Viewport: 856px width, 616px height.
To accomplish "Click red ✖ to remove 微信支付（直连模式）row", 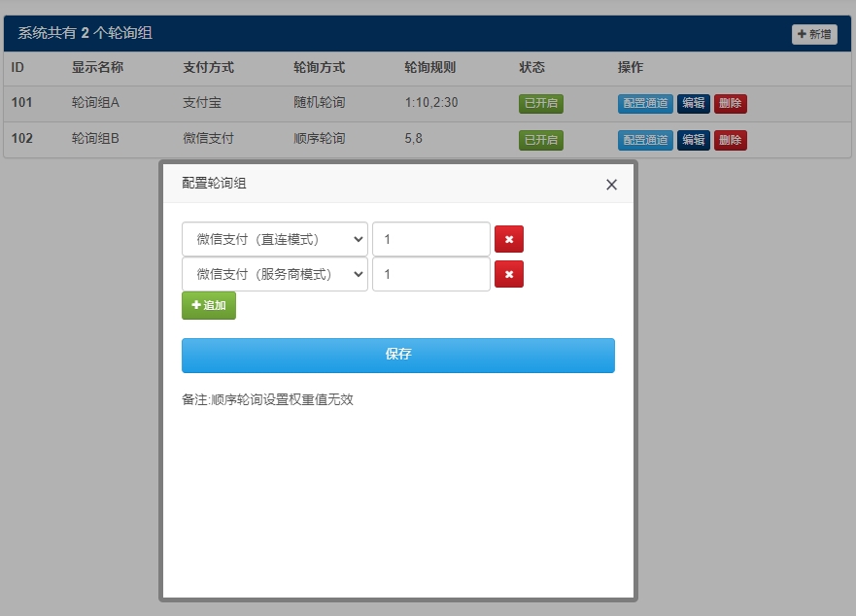I will (509, 238).
